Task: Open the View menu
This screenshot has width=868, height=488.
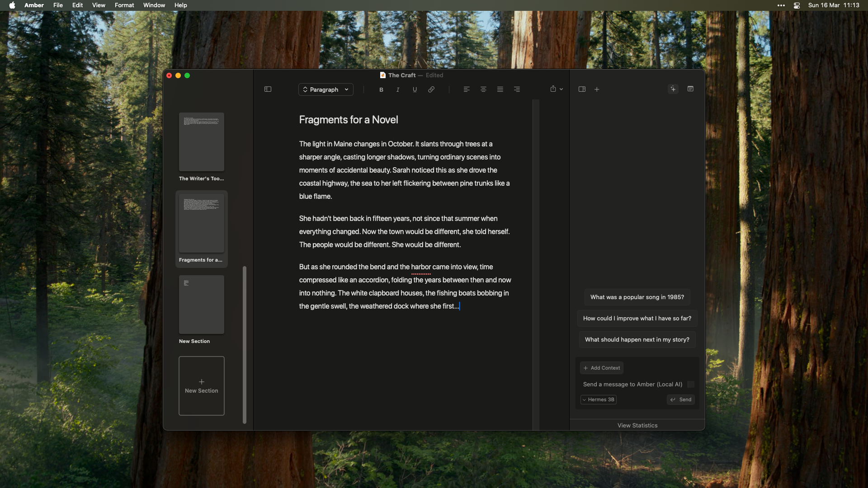Action: (99, 5)
